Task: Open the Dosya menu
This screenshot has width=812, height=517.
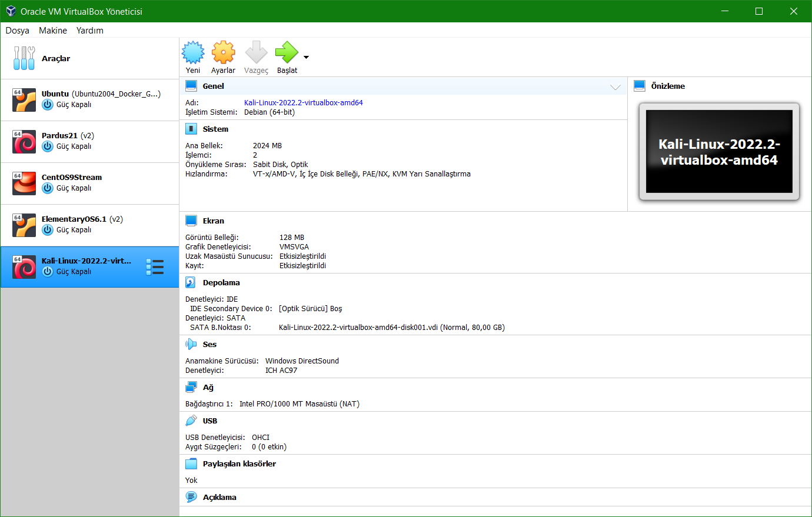Action: (18, 31)
